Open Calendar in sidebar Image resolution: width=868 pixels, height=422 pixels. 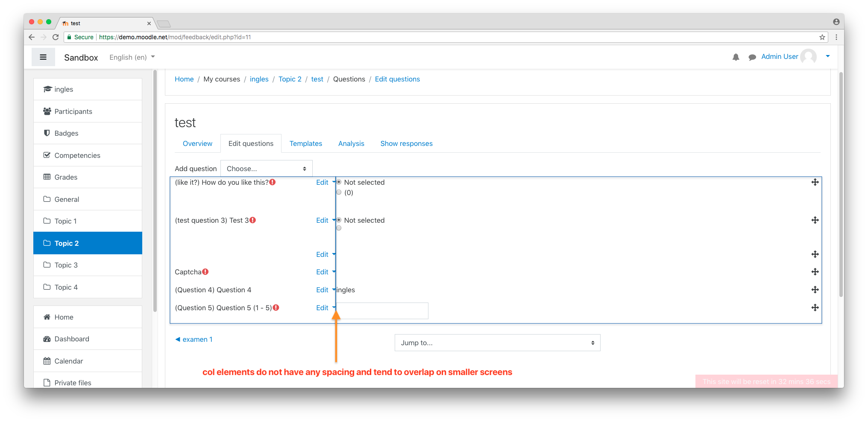pyautogui.click(x=88, y=361)
